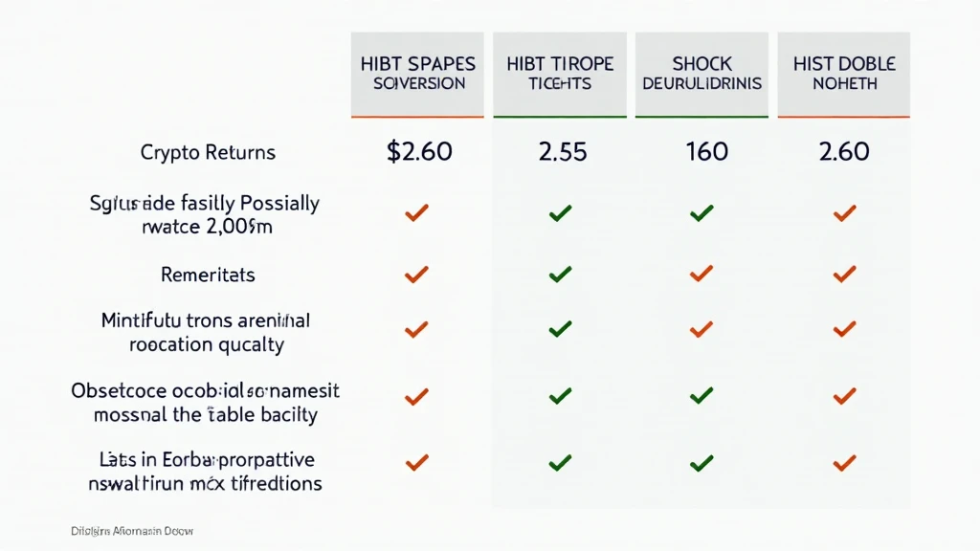Click orange checkmark in Mintifutu row, HIST DOBLE
The width and height of the screenshot is (980, 551).
coord(844,329)
